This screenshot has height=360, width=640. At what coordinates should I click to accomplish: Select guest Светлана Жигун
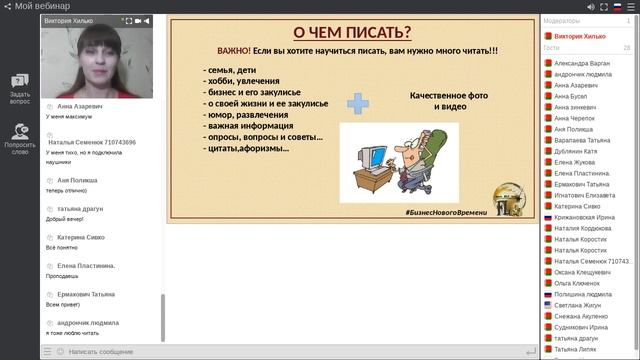(577, 305)
